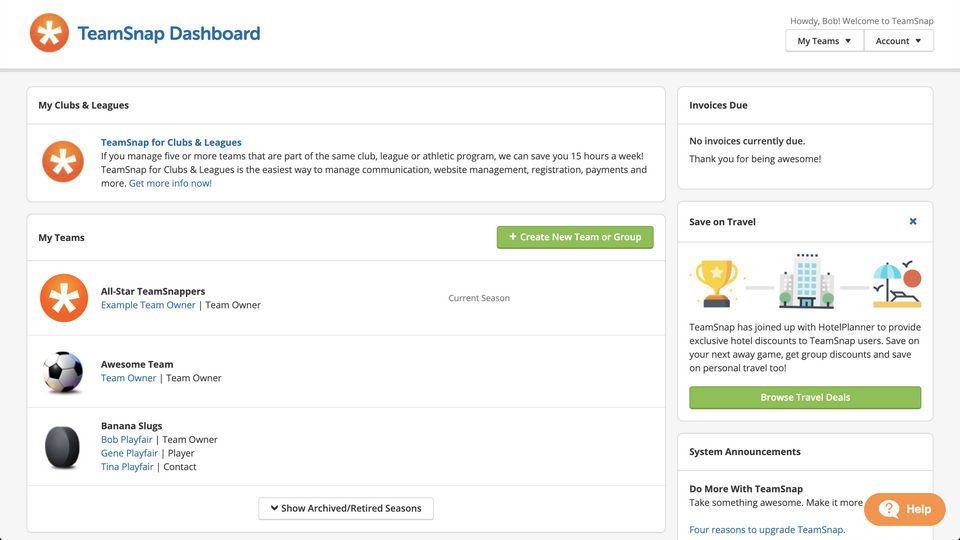Click the beach umbrella illustration

coord(897,283)
